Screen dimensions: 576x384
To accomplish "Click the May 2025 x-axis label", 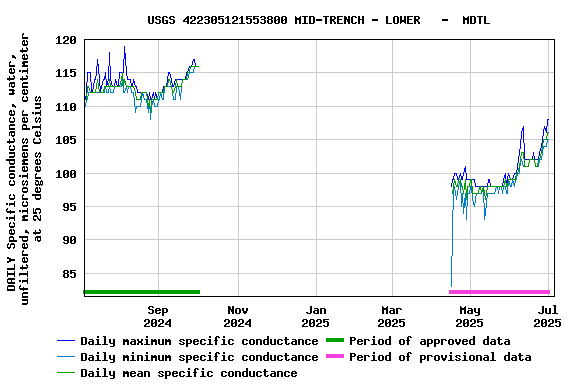I will [469, 317].
